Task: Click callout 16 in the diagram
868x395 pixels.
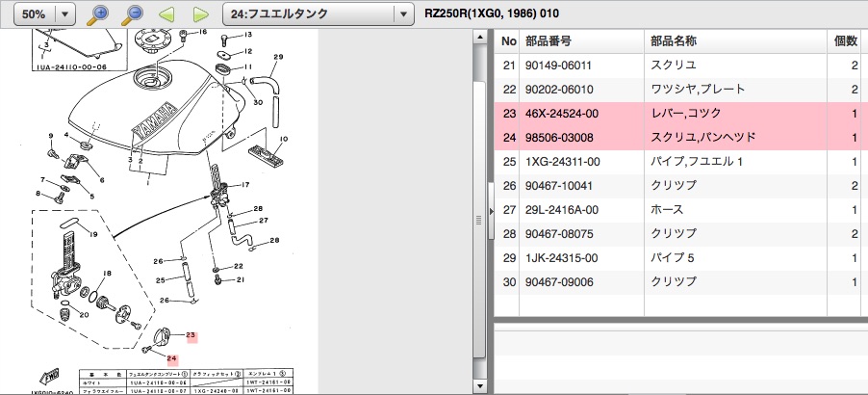Action: point(201,33)
